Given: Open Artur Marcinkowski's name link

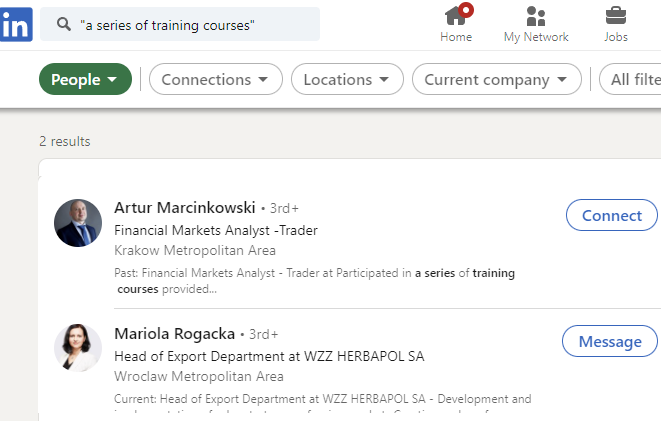Looking at the screenshot, I should (x=185, y=208).
